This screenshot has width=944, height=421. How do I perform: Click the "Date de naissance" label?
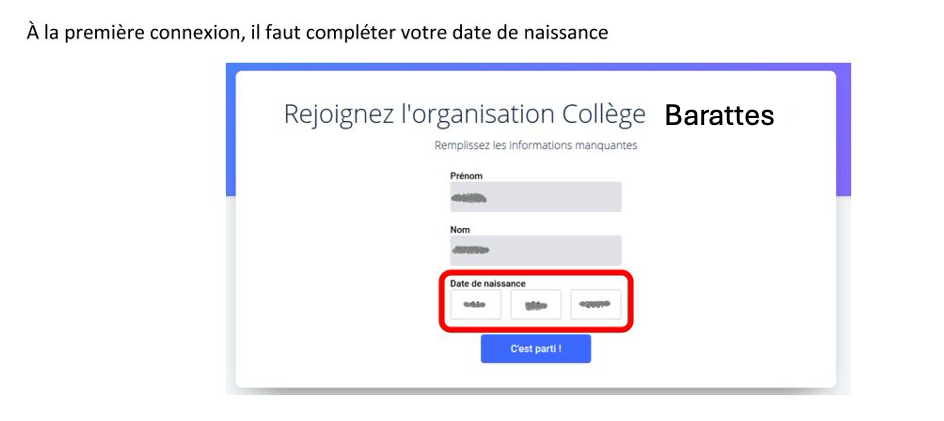pyautogui.click(x=488, y=283)
